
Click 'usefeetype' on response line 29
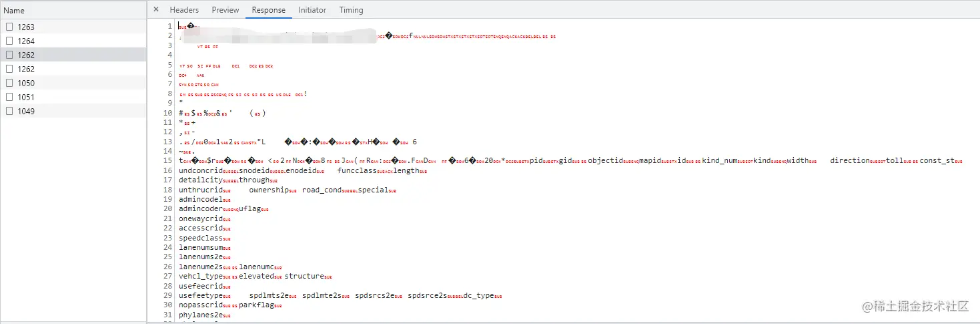point(201,295)
